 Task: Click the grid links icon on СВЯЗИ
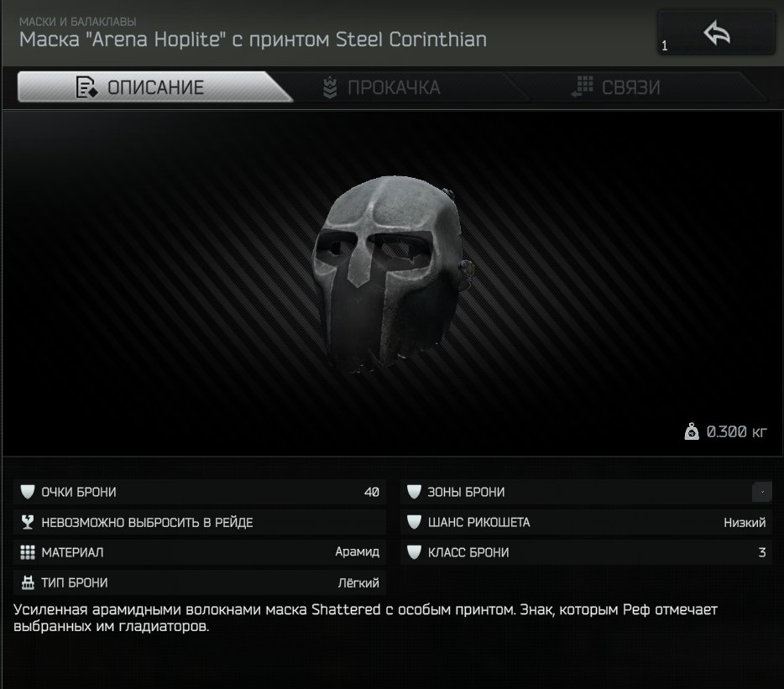(582, 87)
